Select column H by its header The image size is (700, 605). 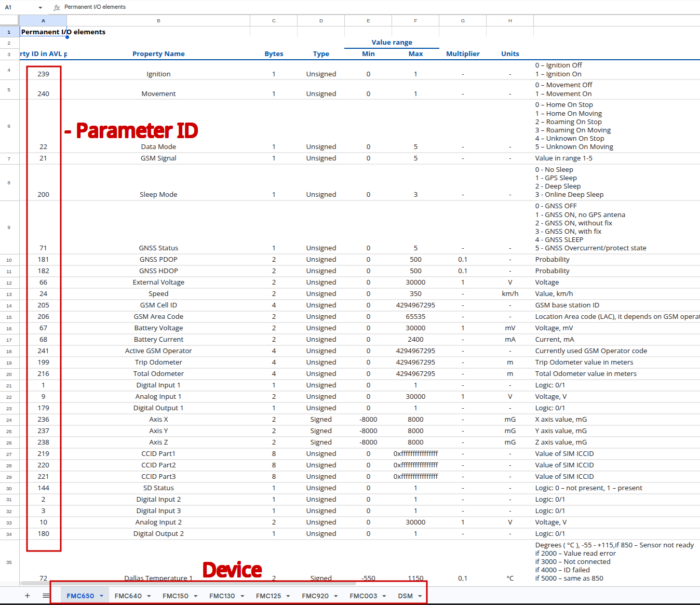pyautogui.click(x=510, y=21)
